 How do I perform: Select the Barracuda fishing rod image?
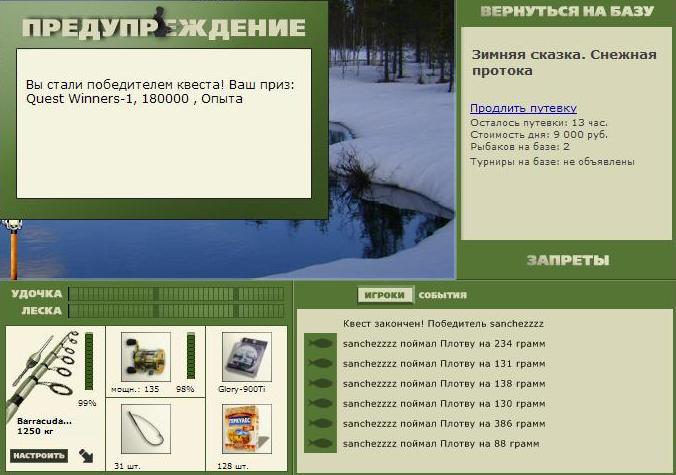point(43,374)
